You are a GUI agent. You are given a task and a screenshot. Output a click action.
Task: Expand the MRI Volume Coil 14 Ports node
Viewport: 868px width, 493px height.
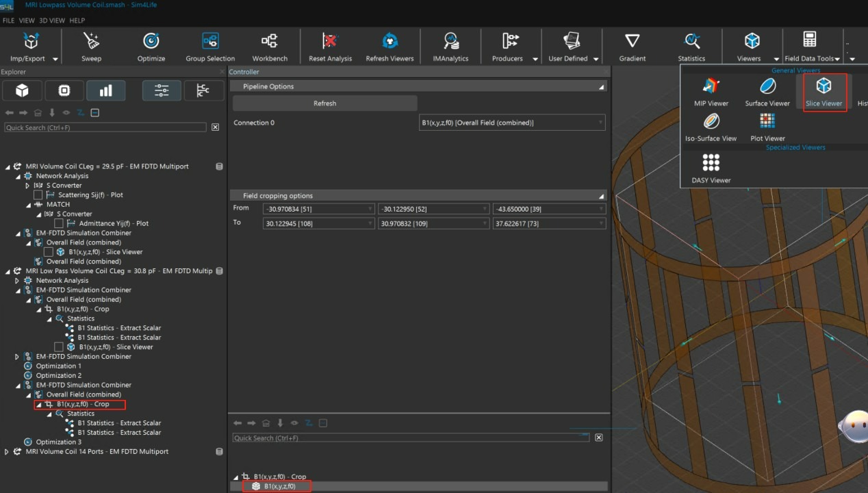[8, 452]
